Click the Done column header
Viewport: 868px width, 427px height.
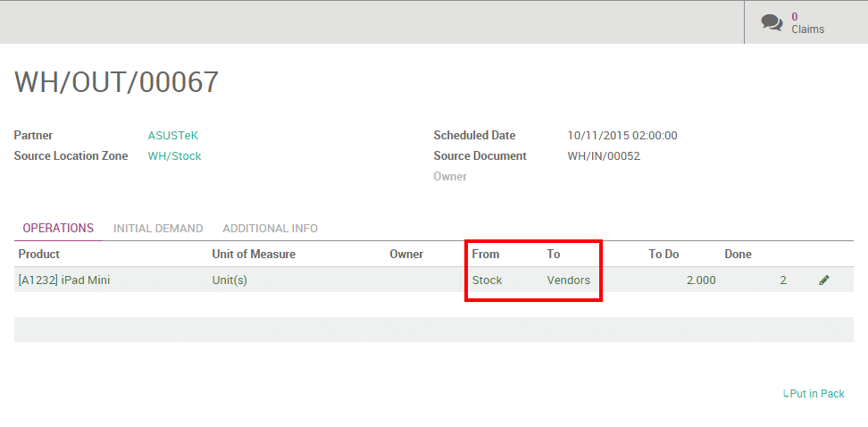tap(738, 255)
